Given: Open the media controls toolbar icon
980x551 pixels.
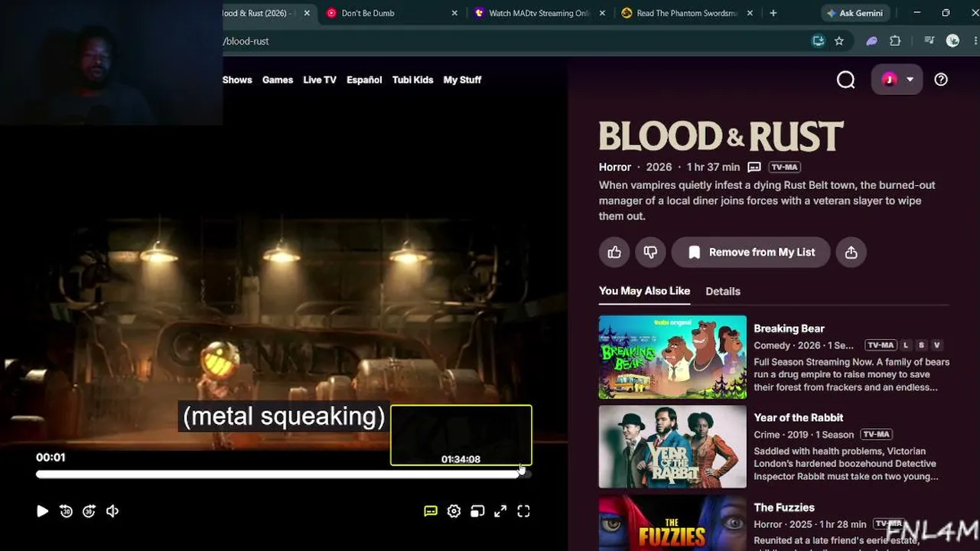Looking at the screenshot, I should (930, 41).
